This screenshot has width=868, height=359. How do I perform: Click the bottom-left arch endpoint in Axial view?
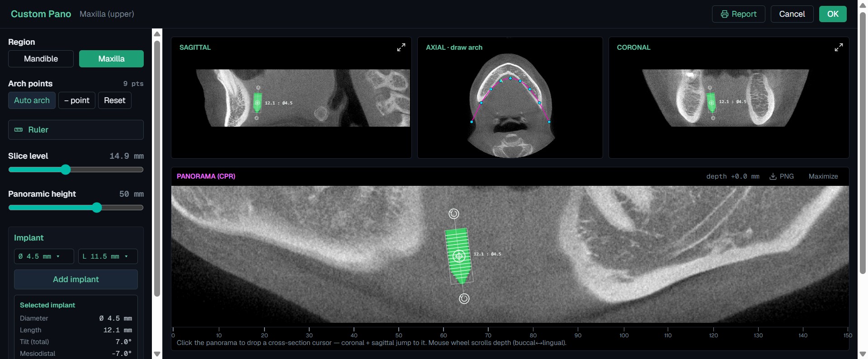click(472, 122)
